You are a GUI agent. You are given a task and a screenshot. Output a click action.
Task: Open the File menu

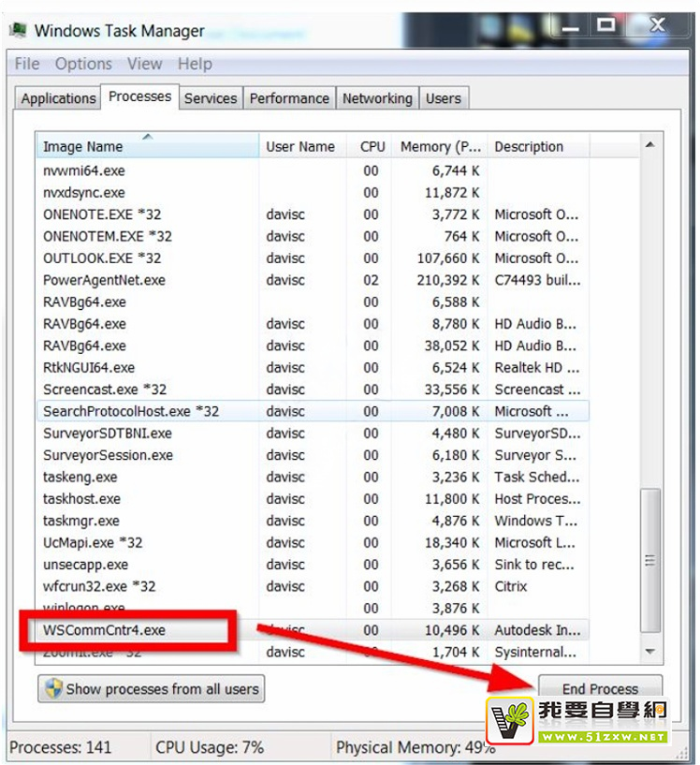[x=27, y=64]
